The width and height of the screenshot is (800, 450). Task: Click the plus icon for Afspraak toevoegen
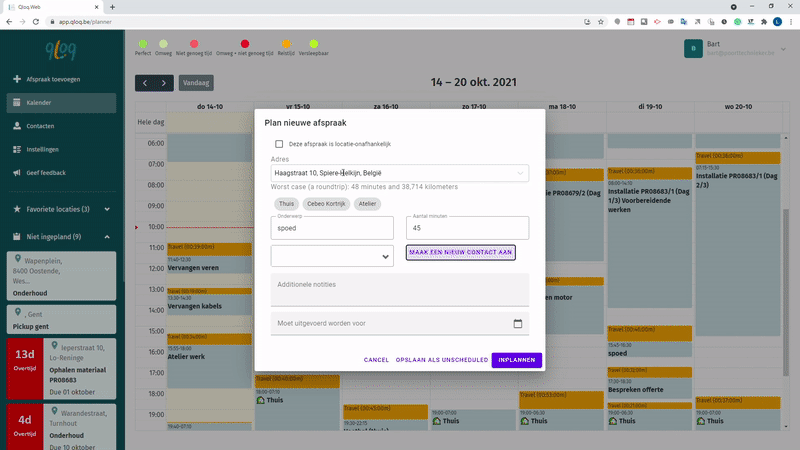click(x=18, y=79)
